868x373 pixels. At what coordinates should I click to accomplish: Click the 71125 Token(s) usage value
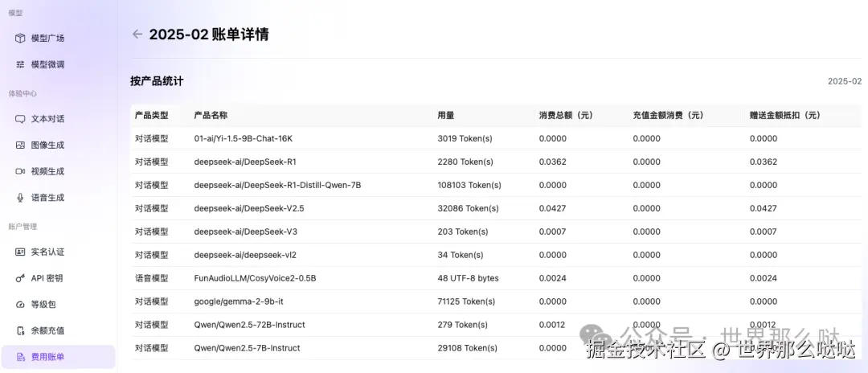pyautogui.click(x=466, y=301)
